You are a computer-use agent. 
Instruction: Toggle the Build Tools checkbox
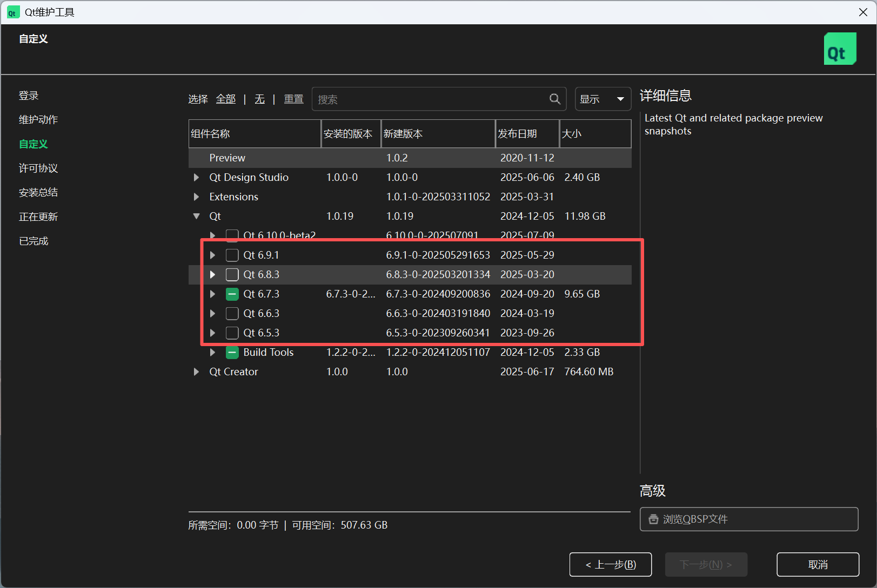point(232,352)
